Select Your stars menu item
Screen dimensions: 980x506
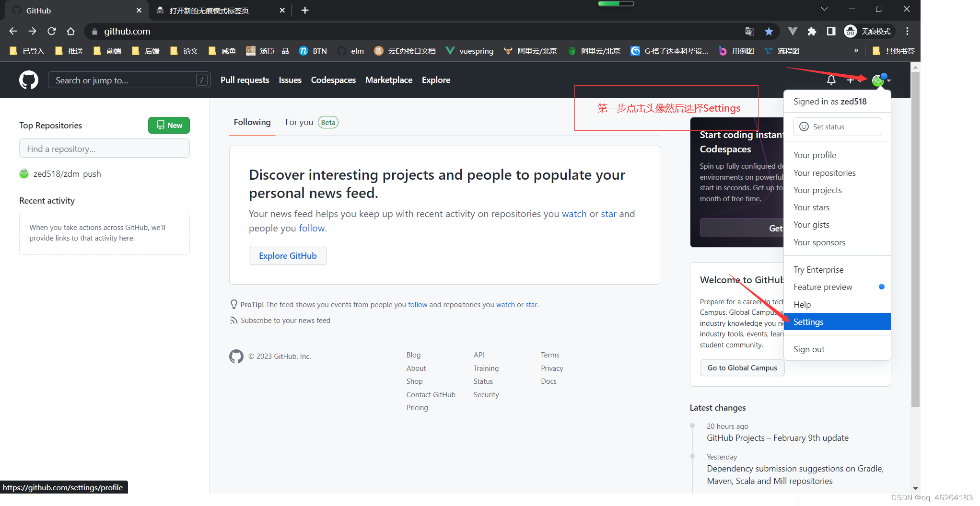837,207
